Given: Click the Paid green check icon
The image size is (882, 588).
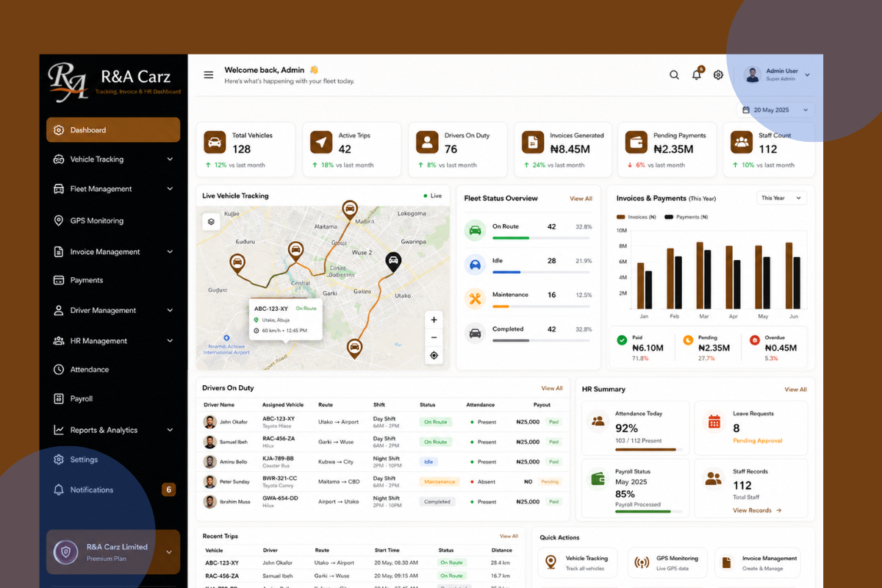Looking at the screenshot, I should point(622,340).
